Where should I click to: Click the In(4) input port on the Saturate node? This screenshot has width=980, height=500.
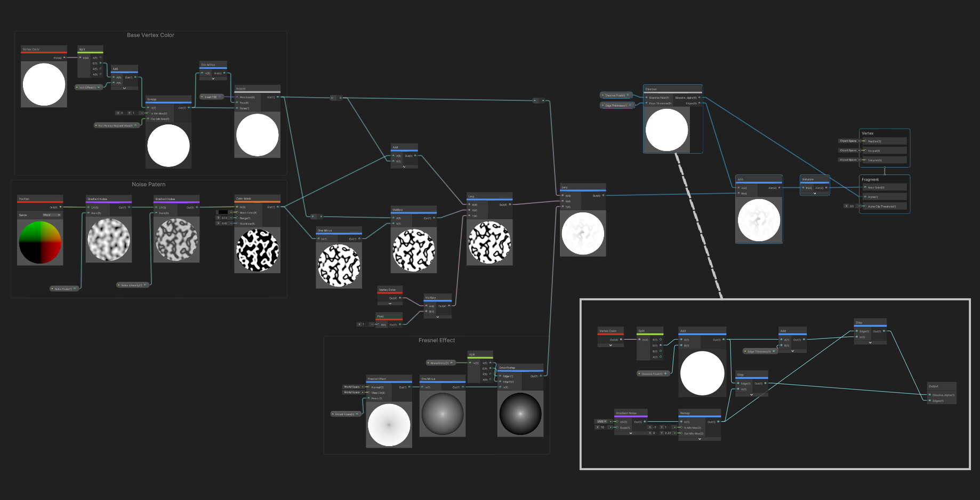(x=803, y=188)
